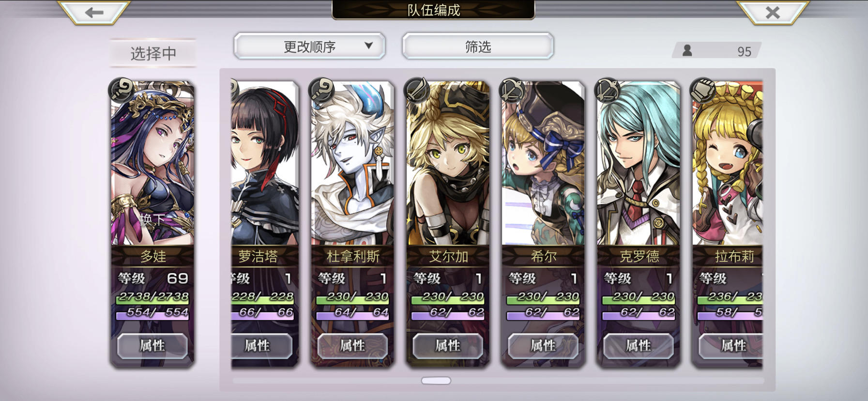Show 属性 for 克罗德

[639, 346]
